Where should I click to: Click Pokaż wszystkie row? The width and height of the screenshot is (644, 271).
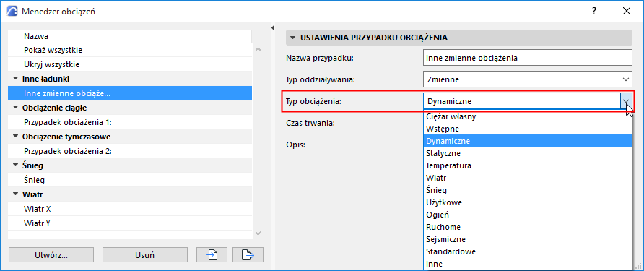130,50
